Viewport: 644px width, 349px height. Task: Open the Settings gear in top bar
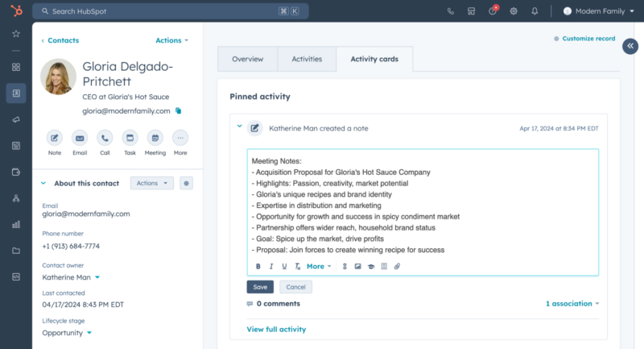pyautogui.click(x=514, y=11)
